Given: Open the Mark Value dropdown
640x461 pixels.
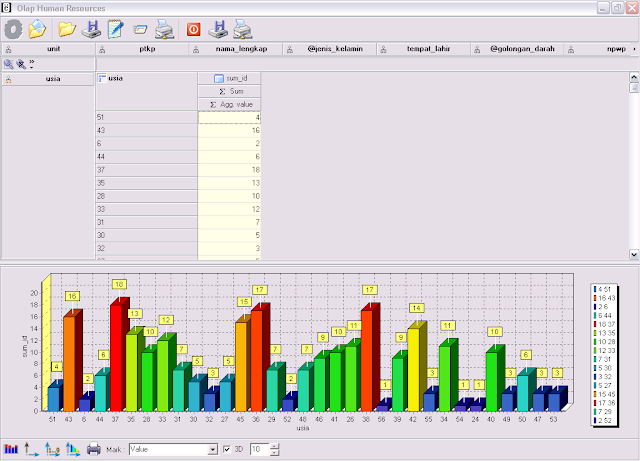Looking at the screenshot, I should click(212, 450).
